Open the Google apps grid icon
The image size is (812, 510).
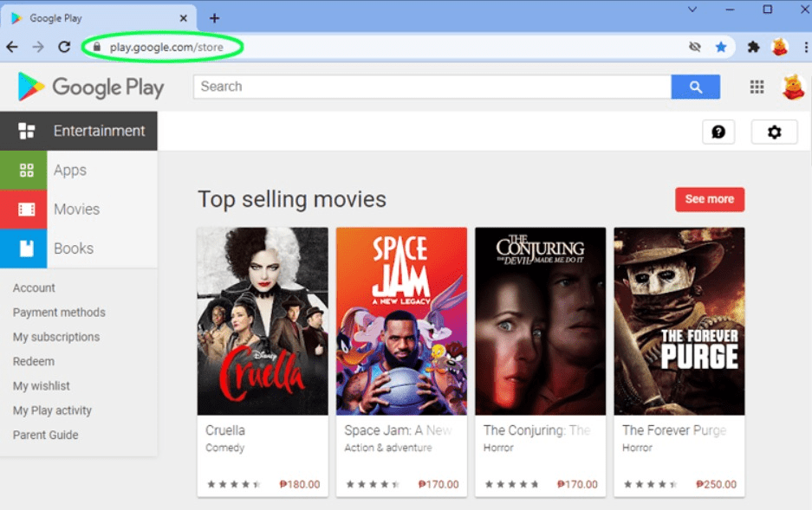pyautogui.click(x=756, y=87)
